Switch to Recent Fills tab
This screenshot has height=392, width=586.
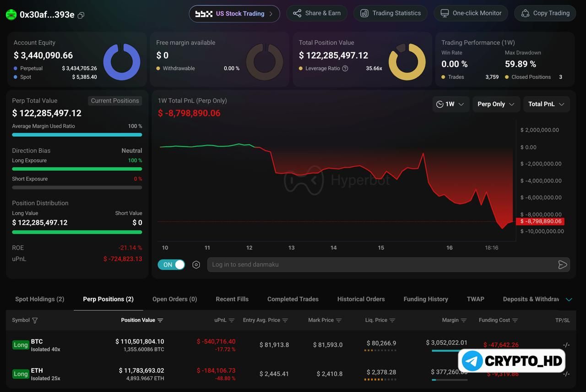coord(232,299)
